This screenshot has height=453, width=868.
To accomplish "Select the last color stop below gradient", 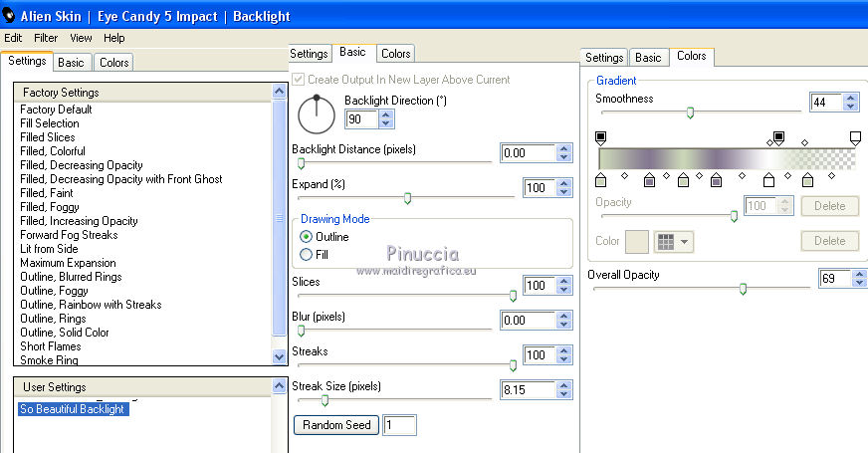I will point(807,180).
